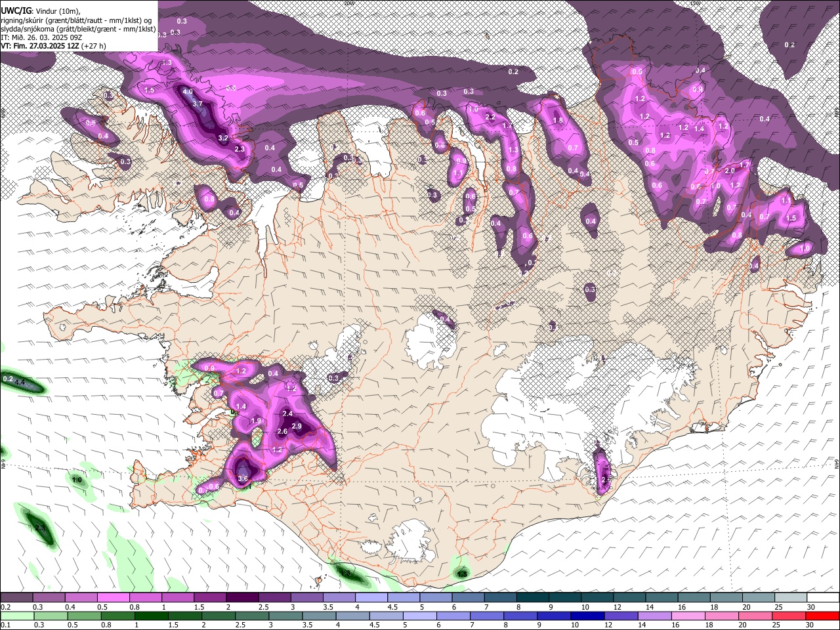The width and height of the screenshot is (840, 630).
Task: Click the first dark purple swatch on the snow scale
Action: point(17,598)
